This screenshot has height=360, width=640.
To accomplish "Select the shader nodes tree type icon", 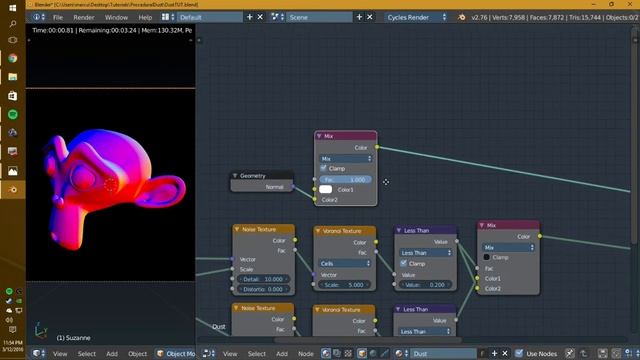I will tap(326, 353).
